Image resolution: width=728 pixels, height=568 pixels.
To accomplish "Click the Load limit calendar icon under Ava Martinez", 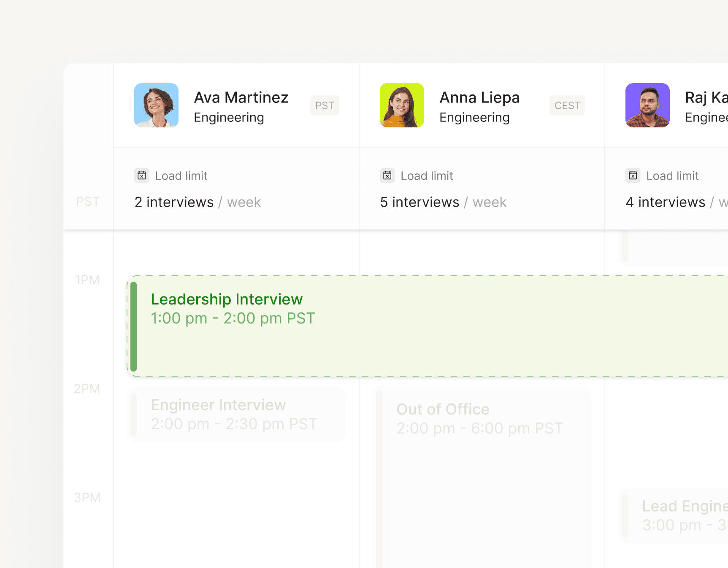I will click(x=142, y=175).
